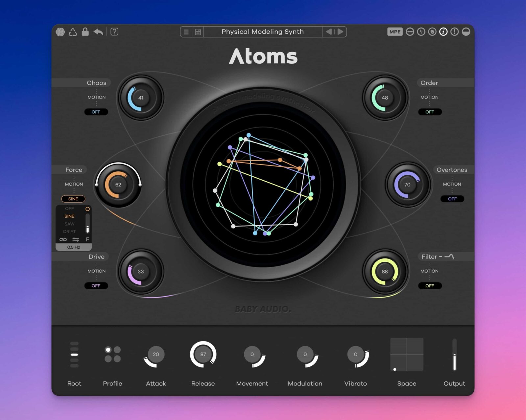Select SAW in the Force motion list
Screen dimensions: 526x420
(69, 224)
